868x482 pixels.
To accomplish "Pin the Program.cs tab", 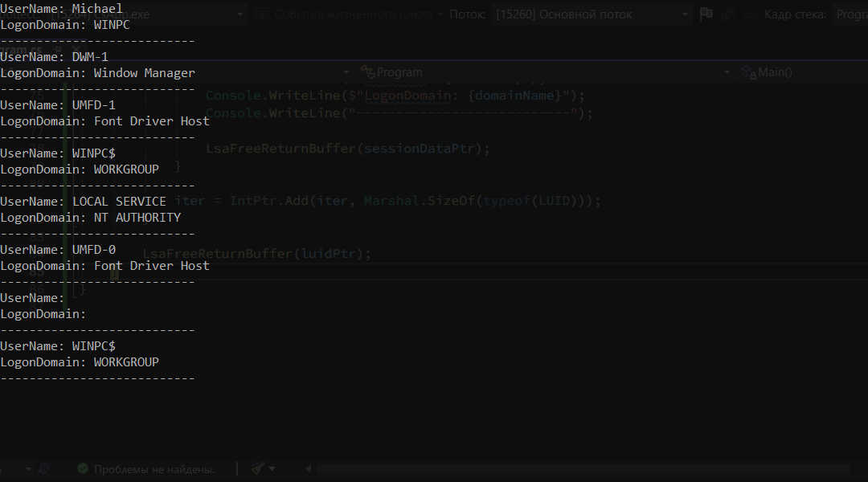I will point(58,50).
